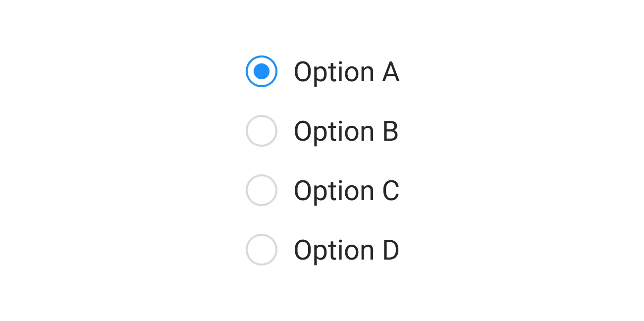Choose the empty circle beside Option B
The height and width of the screenshot is (321, 644).
click(262, 131)
